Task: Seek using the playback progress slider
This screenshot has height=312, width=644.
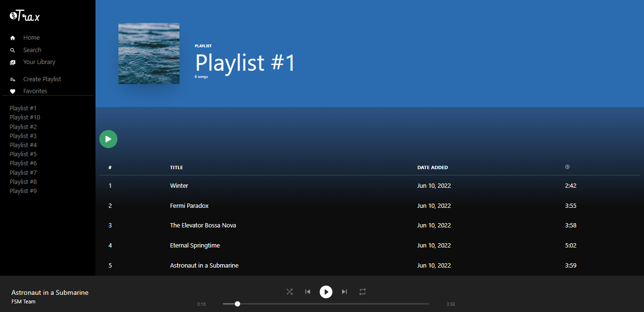Action: click(326, 304)
